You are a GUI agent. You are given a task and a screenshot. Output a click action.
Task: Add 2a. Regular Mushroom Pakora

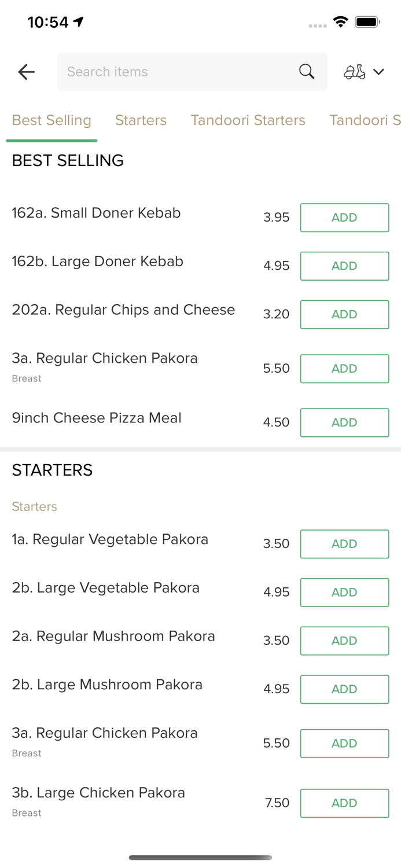tap(344, 641)
